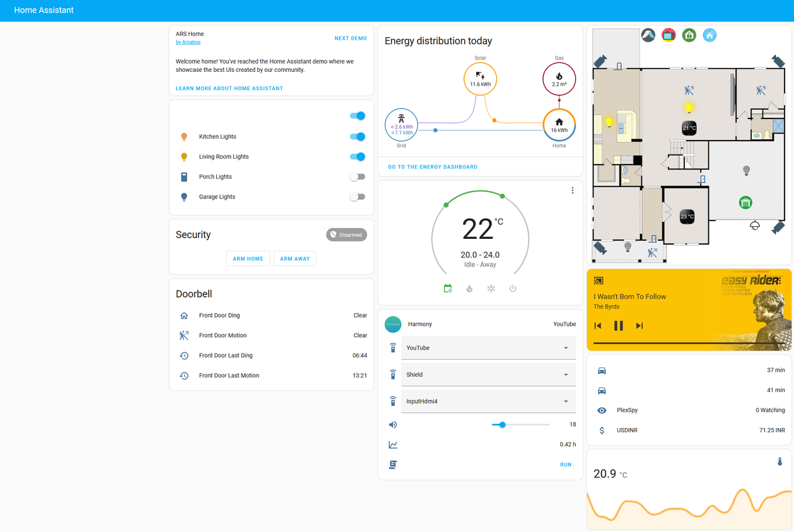
Task: Skip to previous track
Action: [x=598, y=326]
